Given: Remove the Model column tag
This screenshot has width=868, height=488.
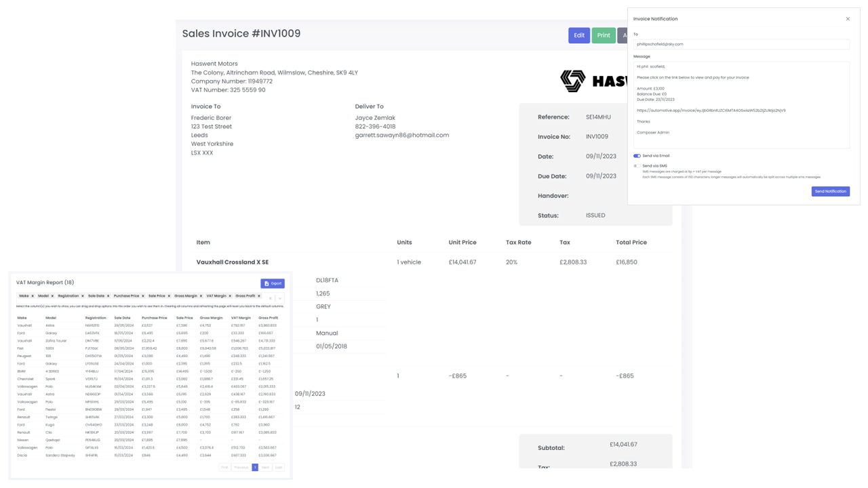Looking at the screenshot, I should click(x=52, y=296).
